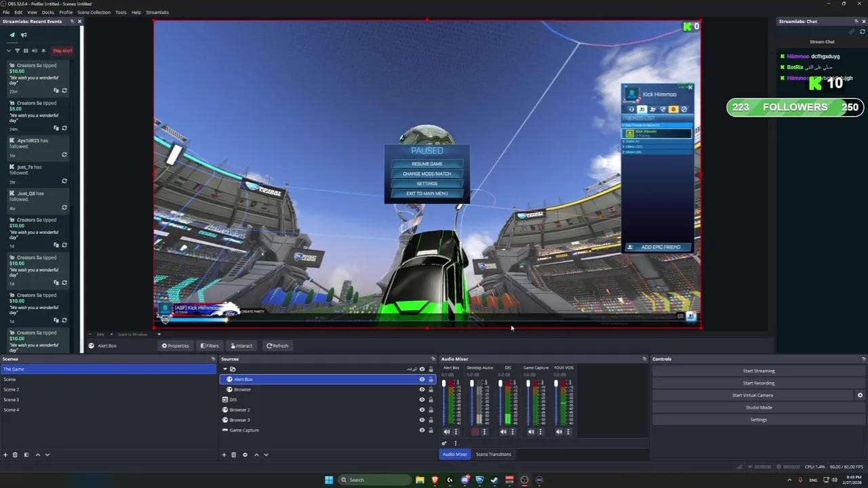Click Start Streaming
Image resolution: width=868 pixels, height=488 pixels.
[x=758, y=371]
